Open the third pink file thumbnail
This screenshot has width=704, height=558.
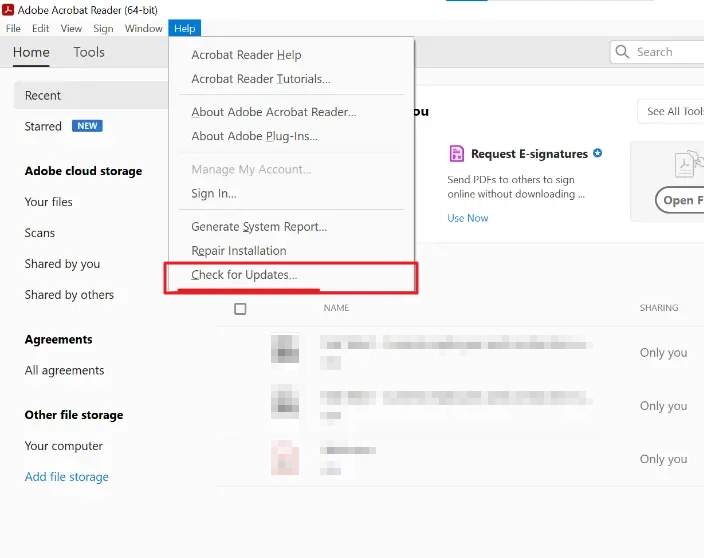(285, 458)
